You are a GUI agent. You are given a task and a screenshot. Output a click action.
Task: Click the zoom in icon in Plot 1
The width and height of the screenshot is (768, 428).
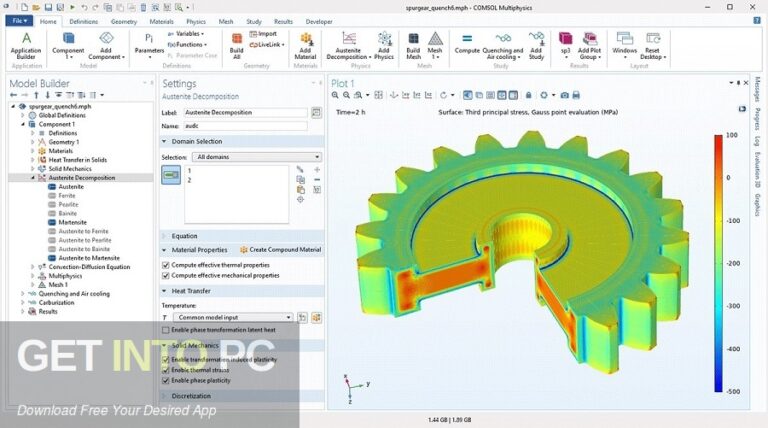335,95
